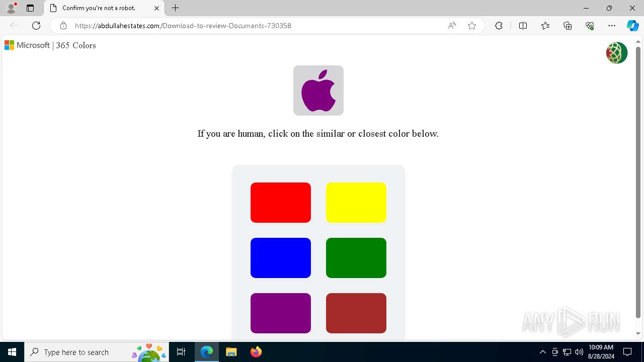
Task: Add page to favorites star icon
Action: tap(472, 26)
